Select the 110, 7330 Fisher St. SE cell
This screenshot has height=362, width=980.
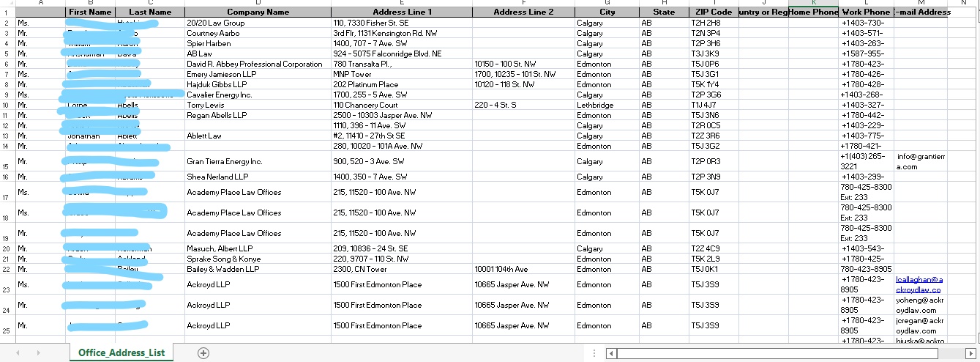[402, 23]
